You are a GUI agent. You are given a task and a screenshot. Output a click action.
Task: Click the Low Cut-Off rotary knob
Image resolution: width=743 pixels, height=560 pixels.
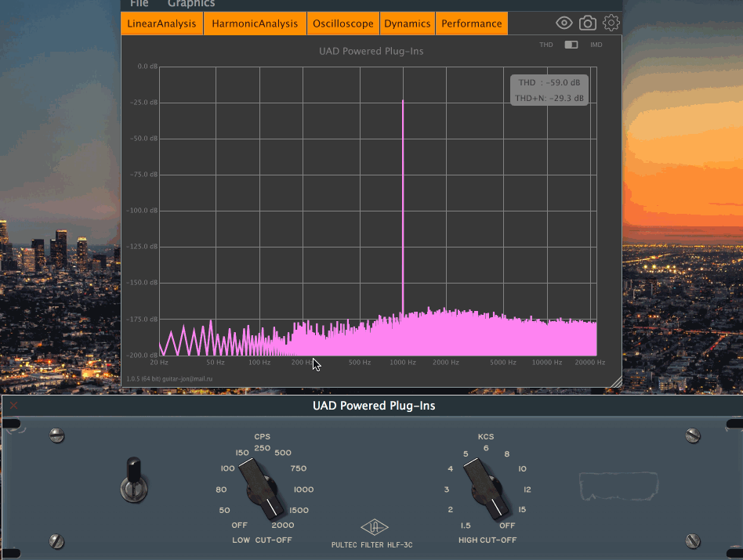point(262,488)
